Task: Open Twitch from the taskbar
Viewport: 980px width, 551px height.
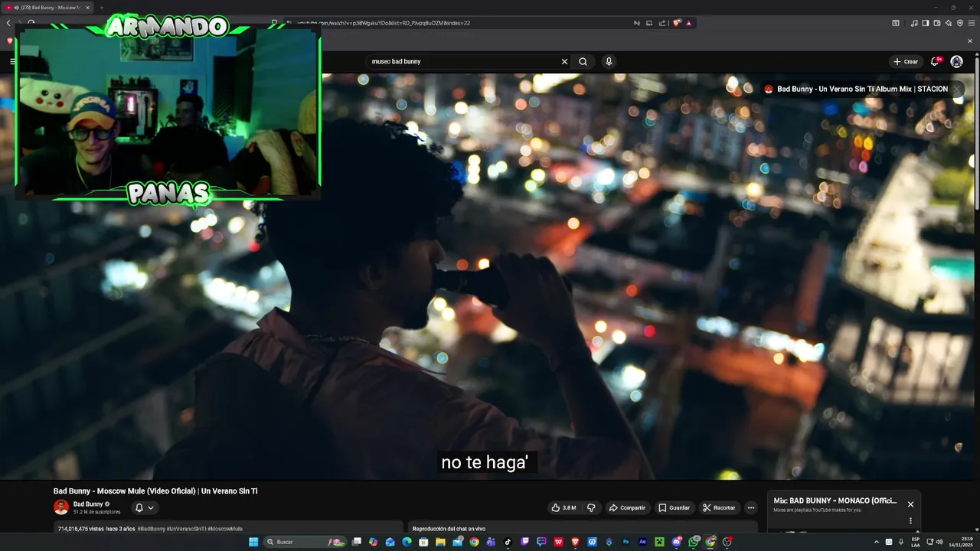Action: tap(524, 542)
